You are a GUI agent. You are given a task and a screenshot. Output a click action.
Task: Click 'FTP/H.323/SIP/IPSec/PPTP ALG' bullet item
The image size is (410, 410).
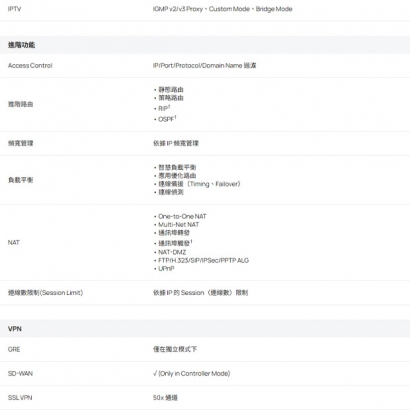pyautogui.click(x=203, y=260)
